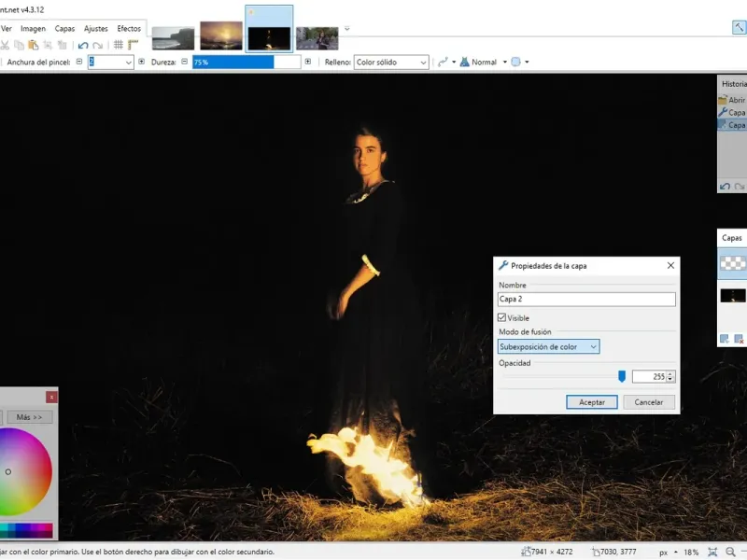Switch to the coastal cliff image thumbnail
Viewport: 747px width, 560px height.
173,38
